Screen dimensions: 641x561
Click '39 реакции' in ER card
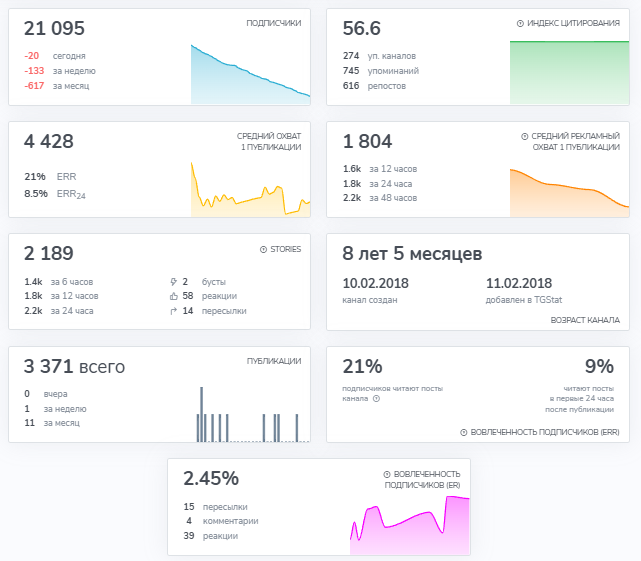(x=211, y=536)
